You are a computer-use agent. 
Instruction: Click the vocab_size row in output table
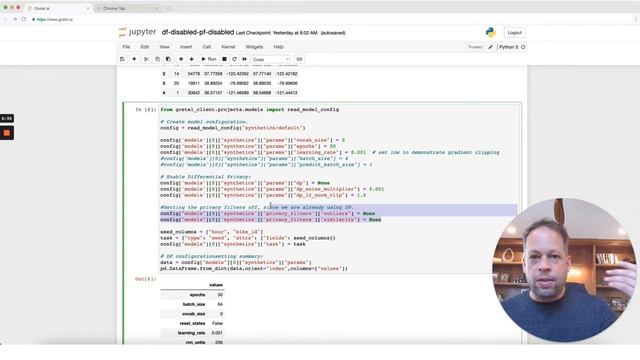(x=192, y=314)
